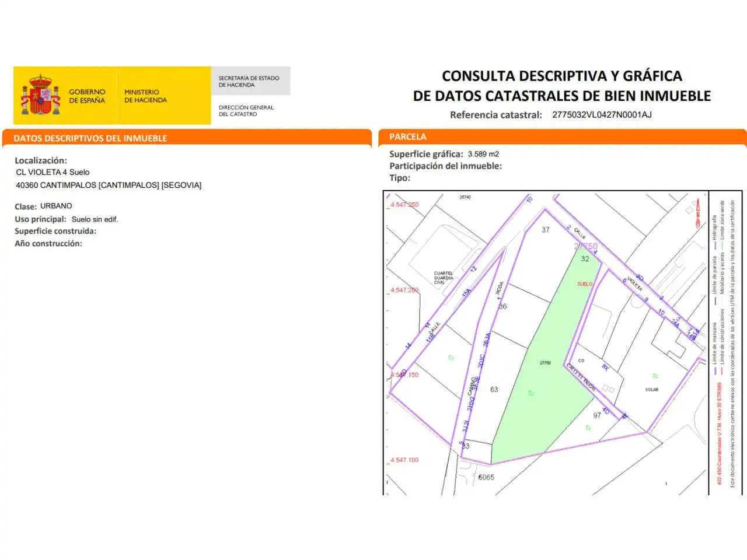
Task: Click the vertical 'Este documento electrónico' notice
Action: coord(732,344)
